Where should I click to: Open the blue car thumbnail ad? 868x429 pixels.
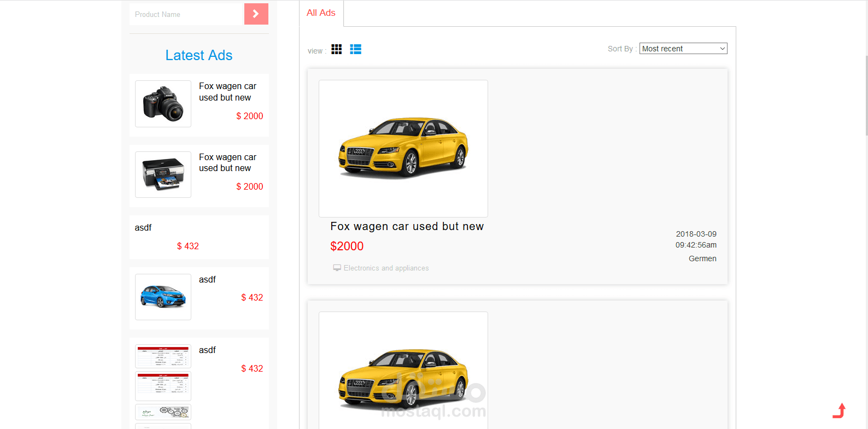163,297
